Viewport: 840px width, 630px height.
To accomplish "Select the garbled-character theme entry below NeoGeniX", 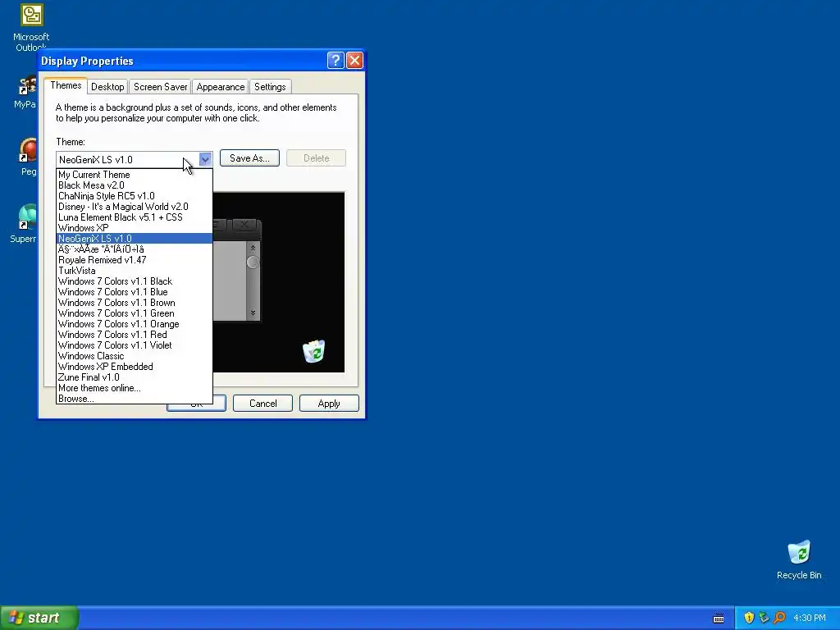I will (135, 249).
